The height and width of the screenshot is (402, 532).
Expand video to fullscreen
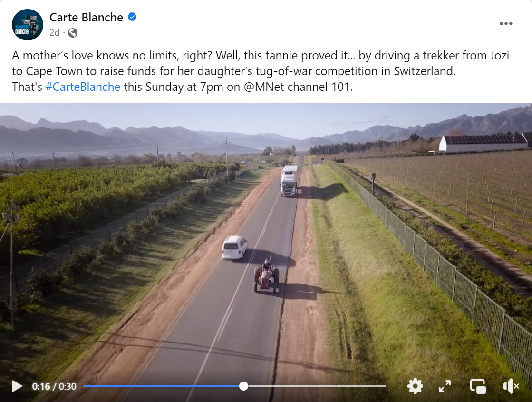(x=445, y=386)
